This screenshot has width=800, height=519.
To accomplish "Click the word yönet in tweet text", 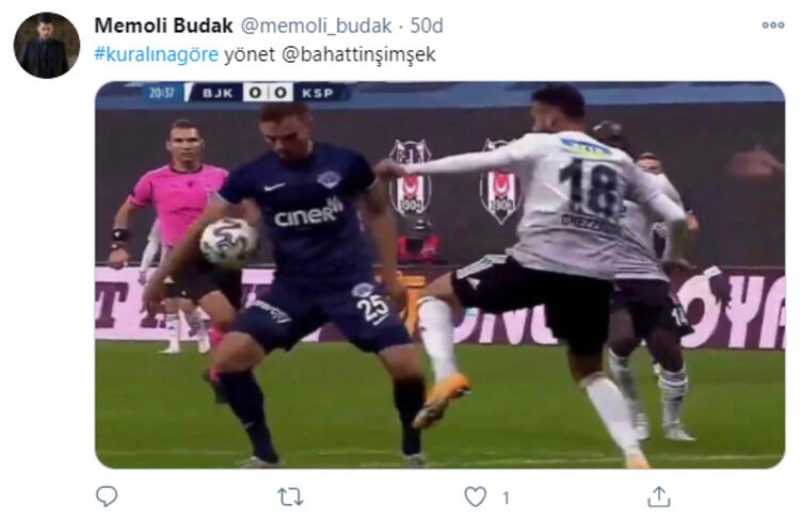I will 249,55.
